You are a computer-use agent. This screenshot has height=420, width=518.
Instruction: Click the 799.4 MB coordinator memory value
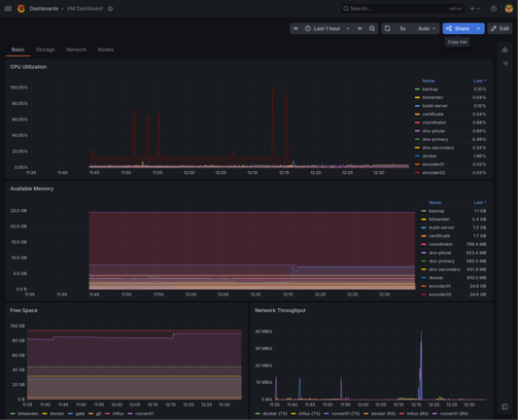click(476, 245)
